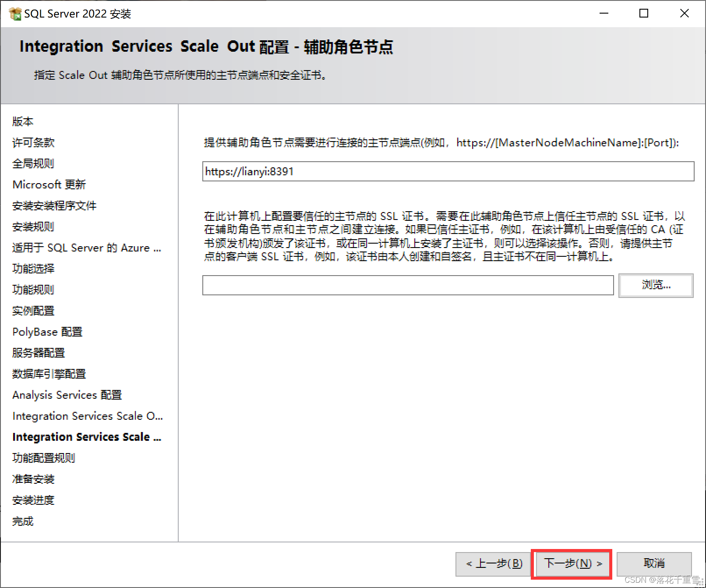706x588 pixels.
Task: Select the PolyBase 配置 step
Action: 47,332
